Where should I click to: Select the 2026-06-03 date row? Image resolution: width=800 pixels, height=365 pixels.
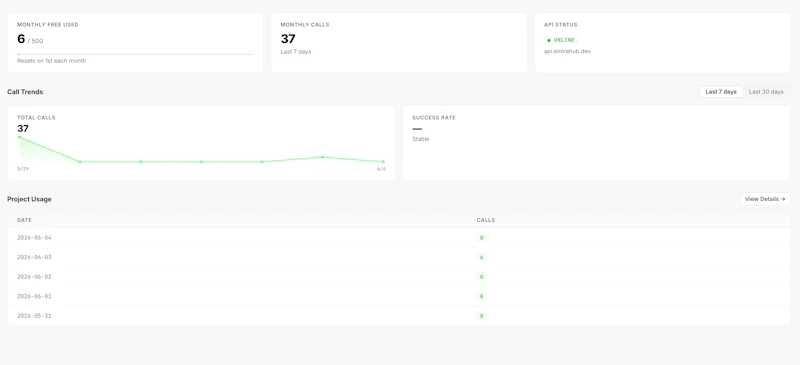tap(399, 257)
